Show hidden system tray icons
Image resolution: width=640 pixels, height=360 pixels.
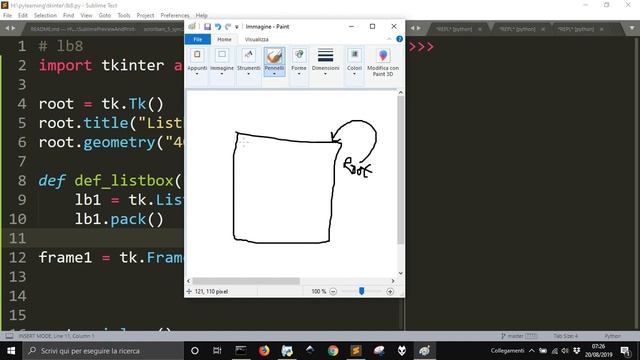pos(531,351)
